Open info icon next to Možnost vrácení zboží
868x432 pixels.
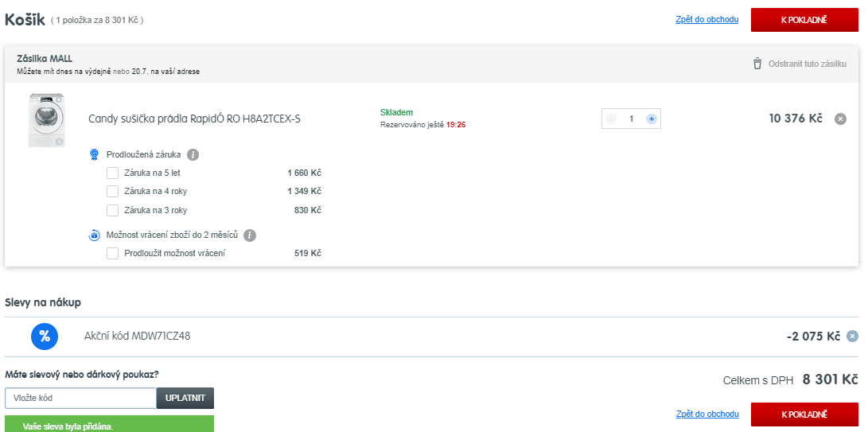tap(250, 235)
